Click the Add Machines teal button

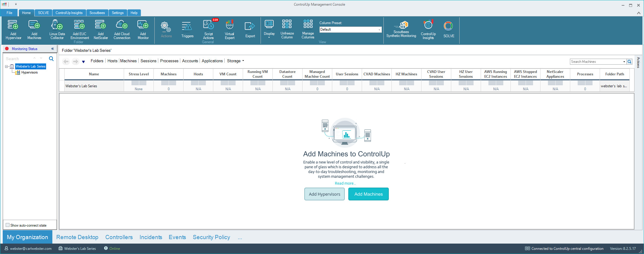click(x=368, y=194)
